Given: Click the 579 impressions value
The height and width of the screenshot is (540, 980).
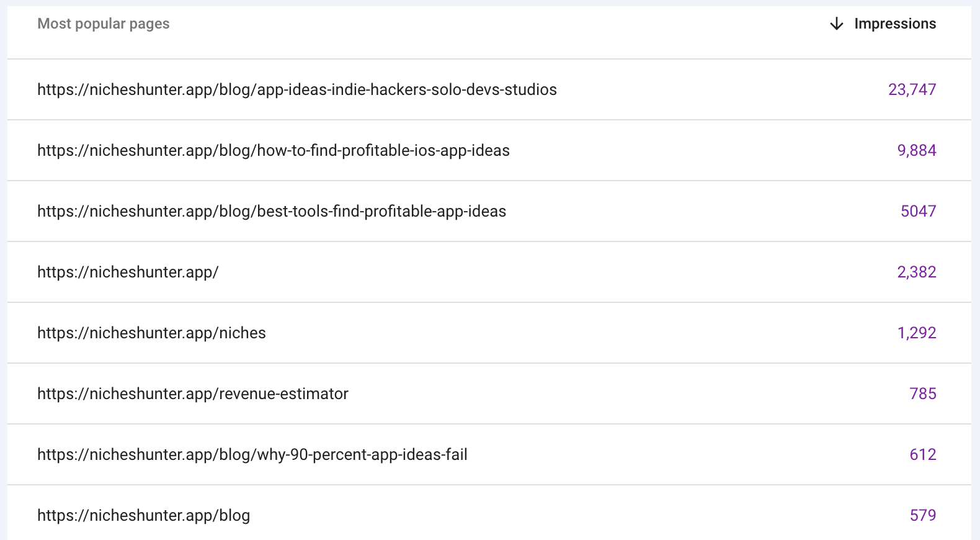Looking at the screenshot, I should pyautogui.click(x=924, y=515).
